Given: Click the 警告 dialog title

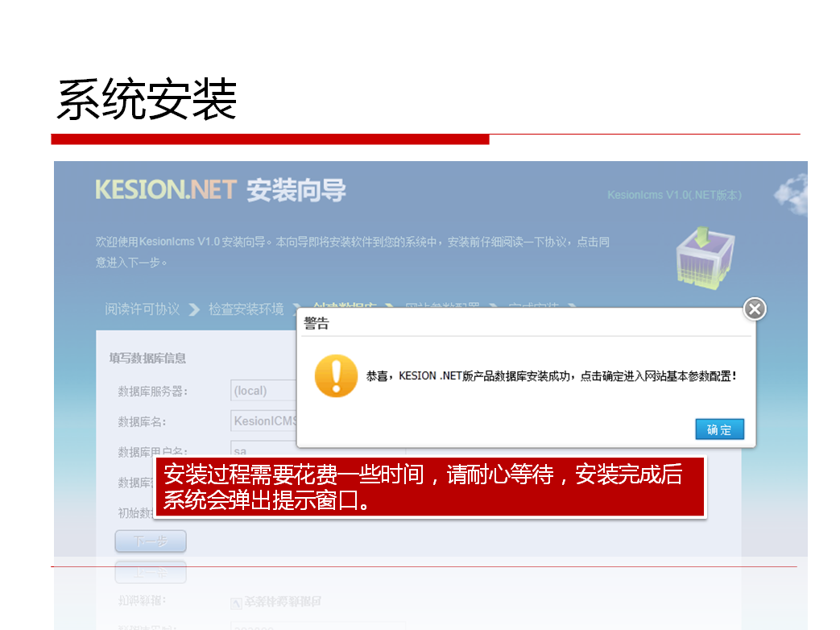Looking at the screenshot, I should 316,323.
